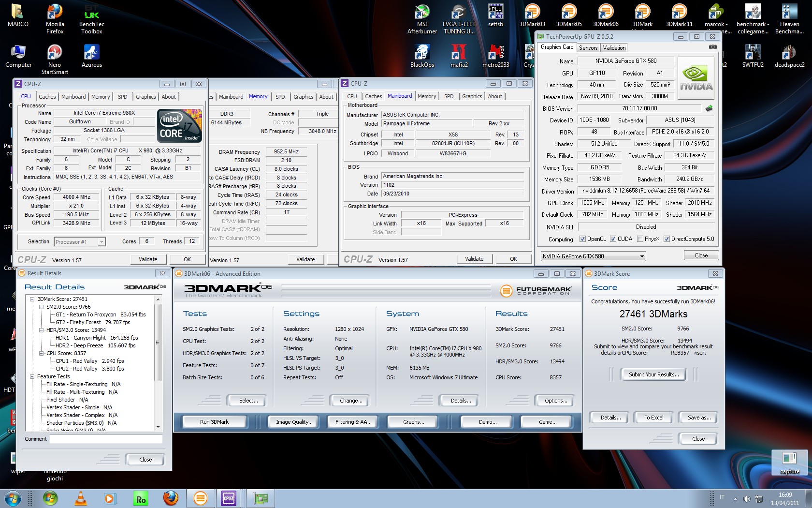Open the Mozilla Firefox desktop icon
Viewport: 812px width, 508px height.
coord(55,19)
